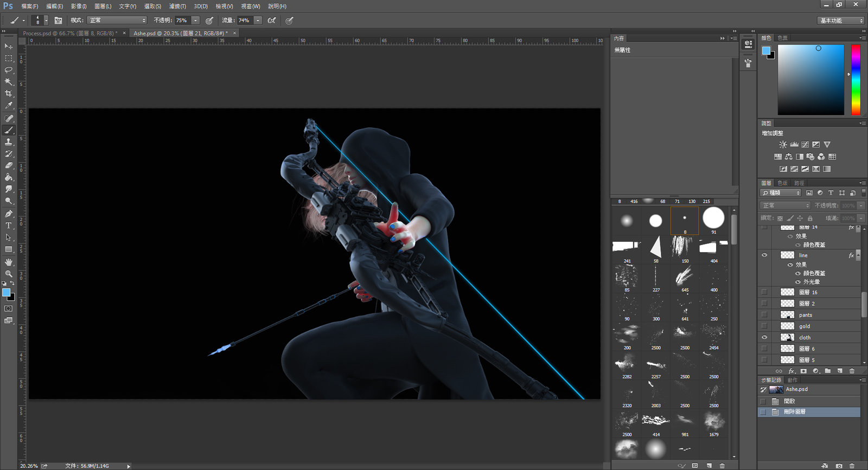Image resolution: width=868 pixels, height=470 pixels.
Task: Show the pants layer
Action: point(764,314)
